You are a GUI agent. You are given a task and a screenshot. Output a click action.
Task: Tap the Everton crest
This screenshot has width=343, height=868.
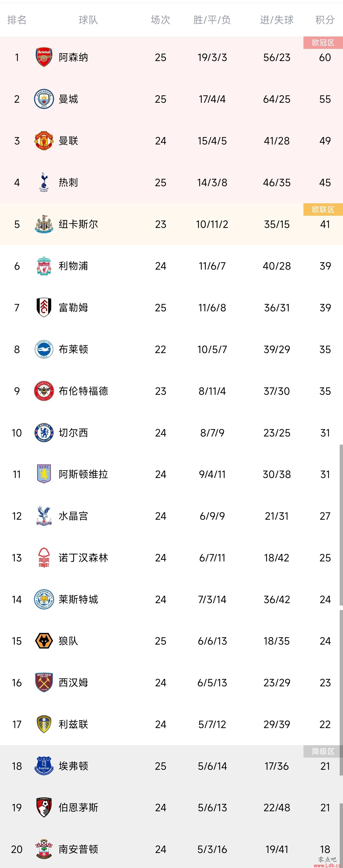coord(44,766)
